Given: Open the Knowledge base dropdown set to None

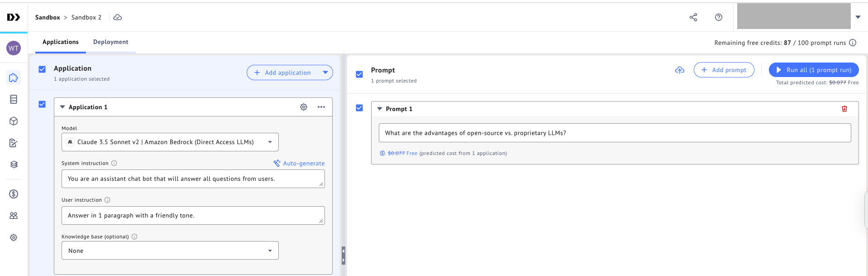Looking at the screenshot, I should click(x=170, y=251).
